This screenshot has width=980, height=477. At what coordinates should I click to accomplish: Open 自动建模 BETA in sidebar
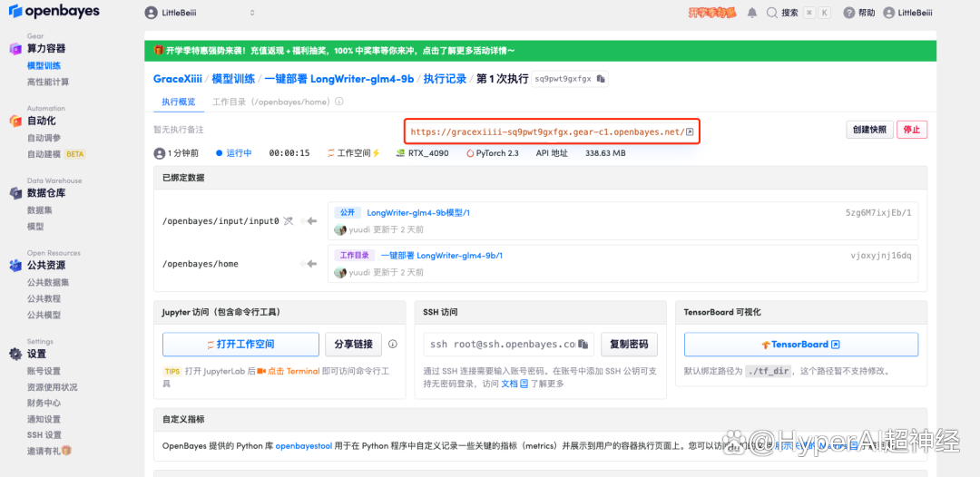pos(56,154)
